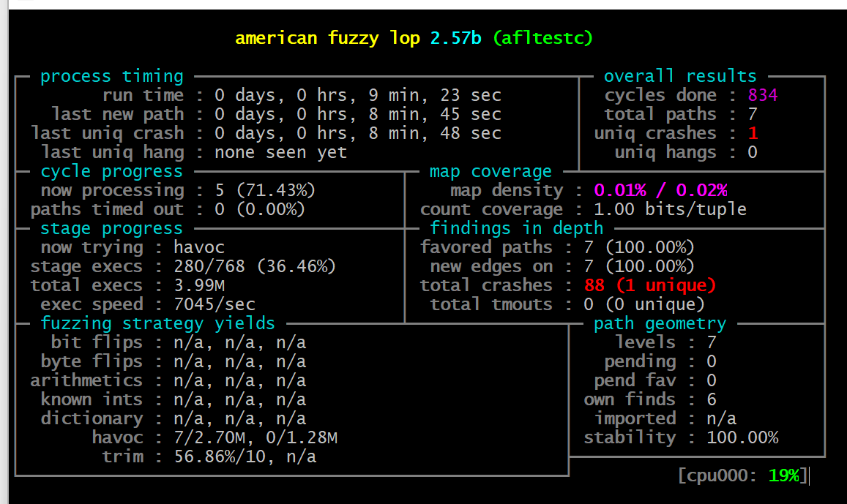Select the cycles done value "834"

pyautogui.click(x=763, y=96)
